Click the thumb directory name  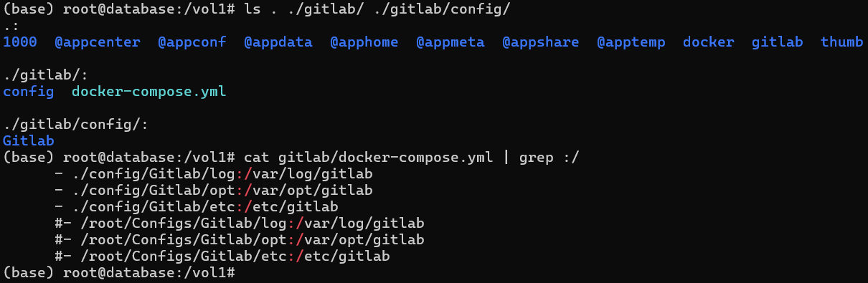tap(842, 42)
